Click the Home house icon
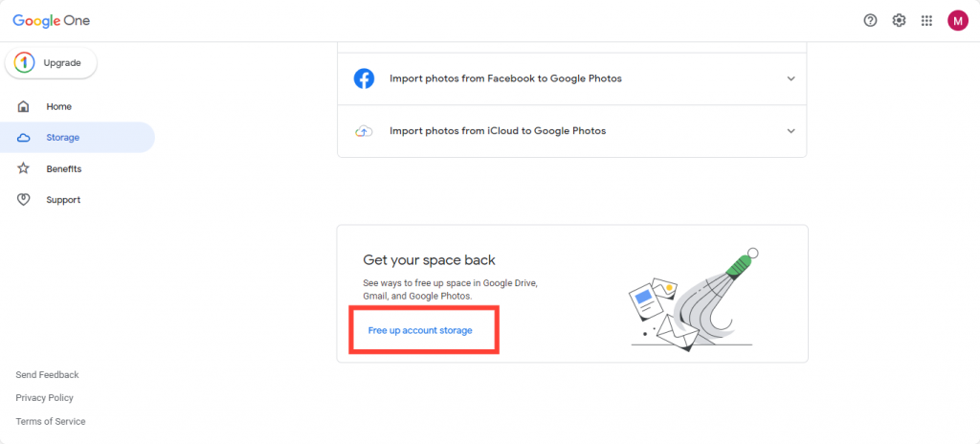Image resolution: width=980 pixels, height=444 pixels. pyautogui.click(x=24, y=106)
